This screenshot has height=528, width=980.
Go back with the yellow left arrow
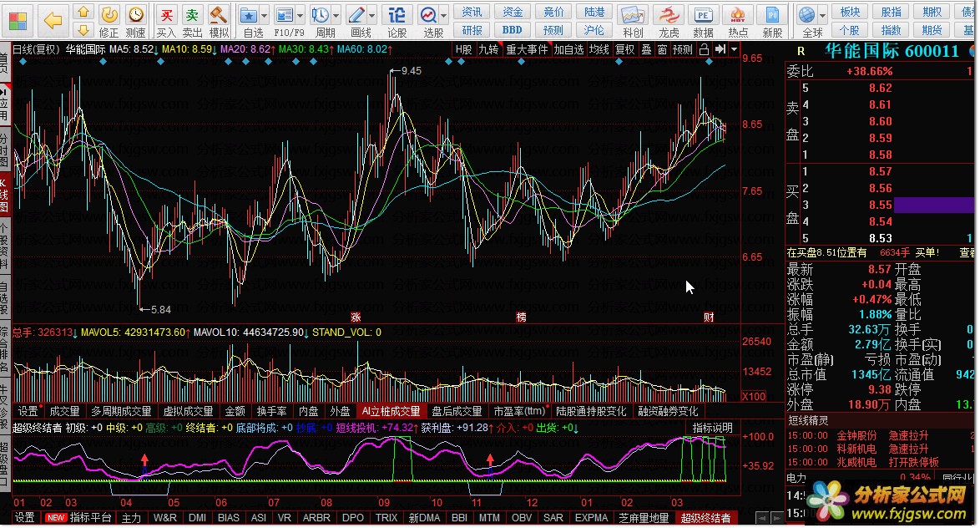[53, 21]
